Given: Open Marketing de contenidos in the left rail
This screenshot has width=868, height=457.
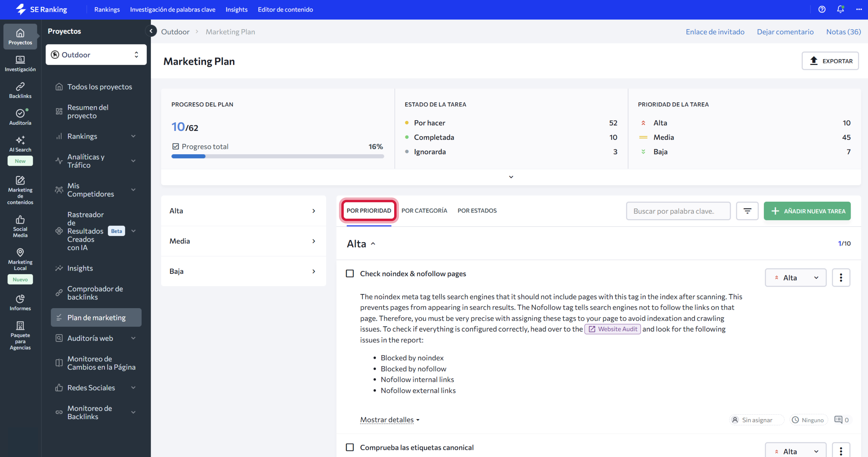Looking at the screenshot, I should 20,190.
